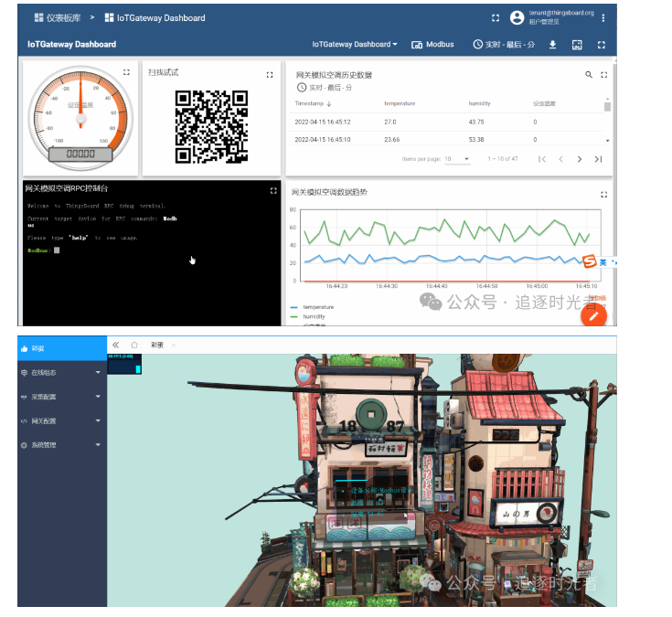Screen dimensions: 672x617
Task: Click the home icon in tab bar
Action: [134, 345]
